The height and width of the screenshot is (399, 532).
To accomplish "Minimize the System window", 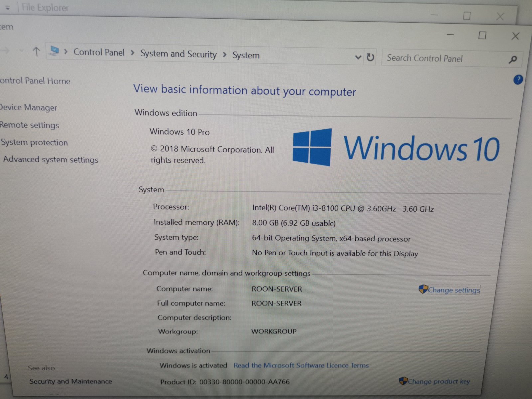I will (450, 35).
